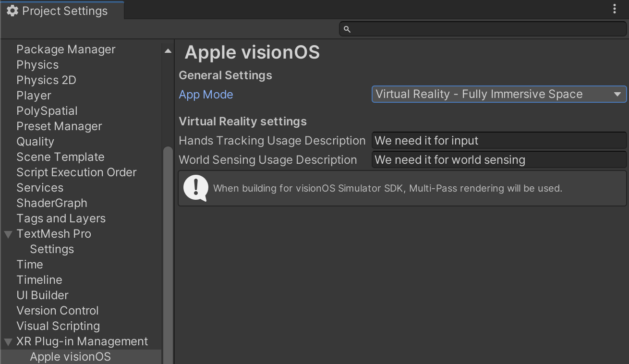Click the scrollbar up arrow

coord(168,50)
